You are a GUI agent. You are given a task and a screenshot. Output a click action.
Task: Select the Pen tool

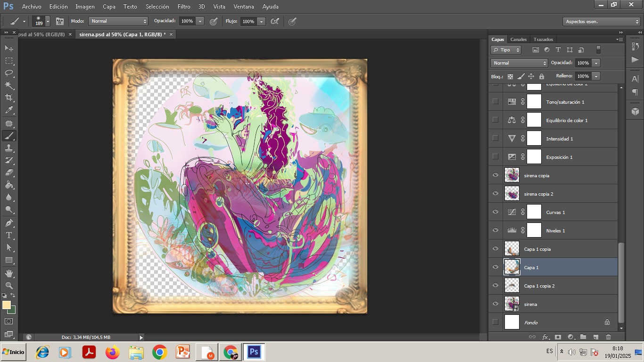[x=9, y=222]
